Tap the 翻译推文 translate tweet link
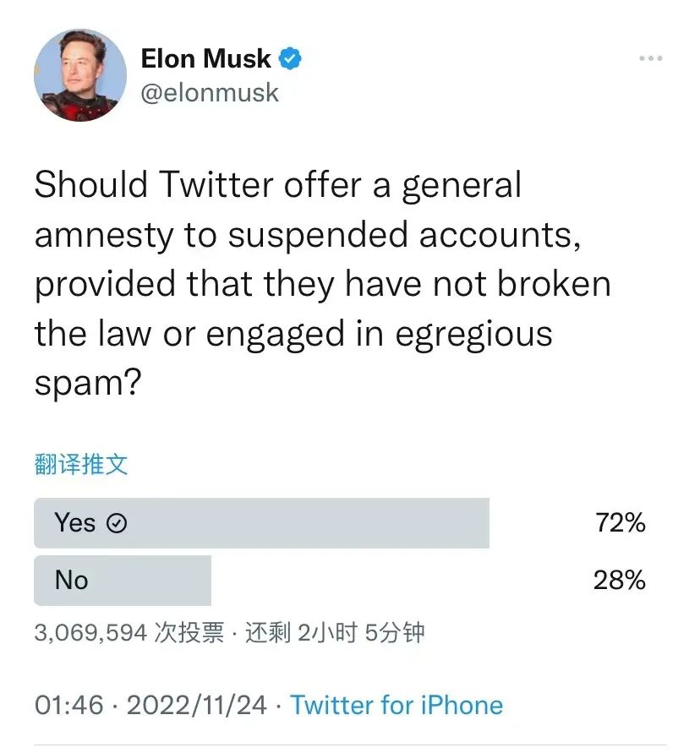The width and height of the screenshot is (700, 753). [x=81, y=463]
